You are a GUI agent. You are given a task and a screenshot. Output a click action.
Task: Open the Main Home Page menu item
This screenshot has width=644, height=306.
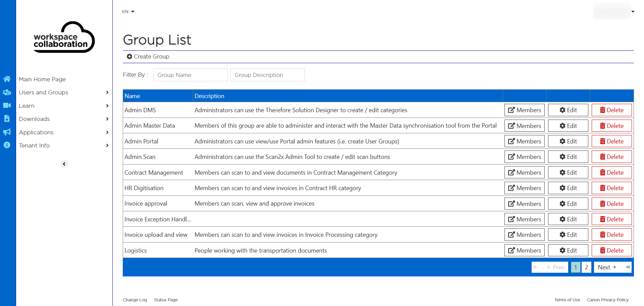(42, 79)
